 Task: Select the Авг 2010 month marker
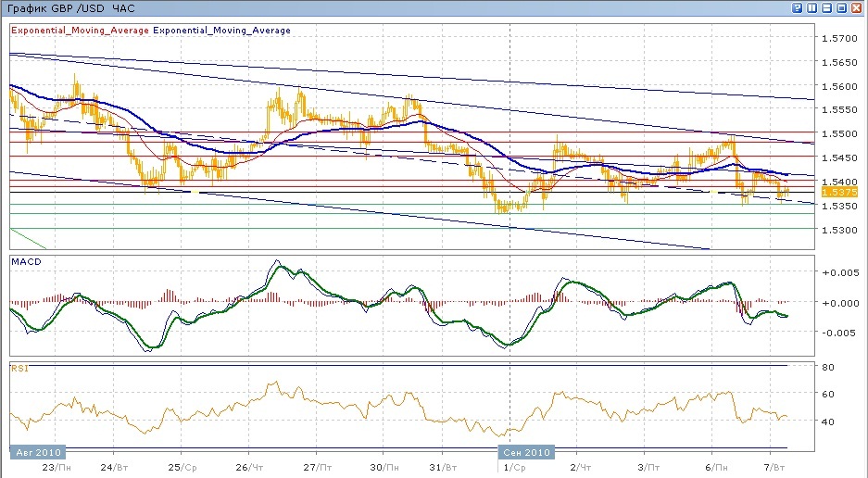(37, 452)
